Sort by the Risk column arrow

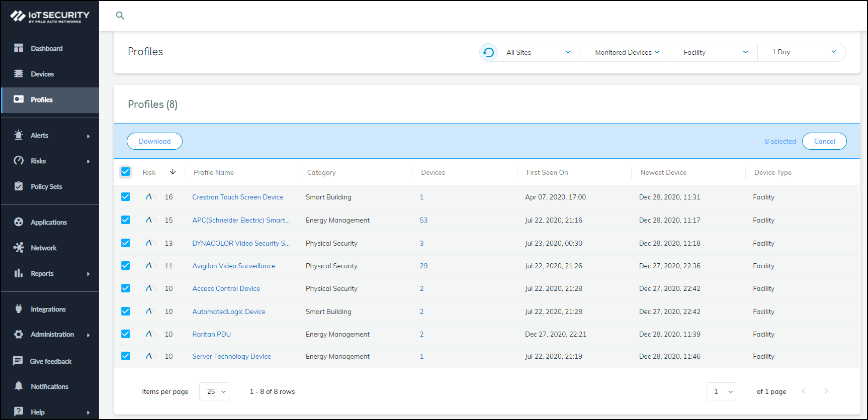pos(172,172)
